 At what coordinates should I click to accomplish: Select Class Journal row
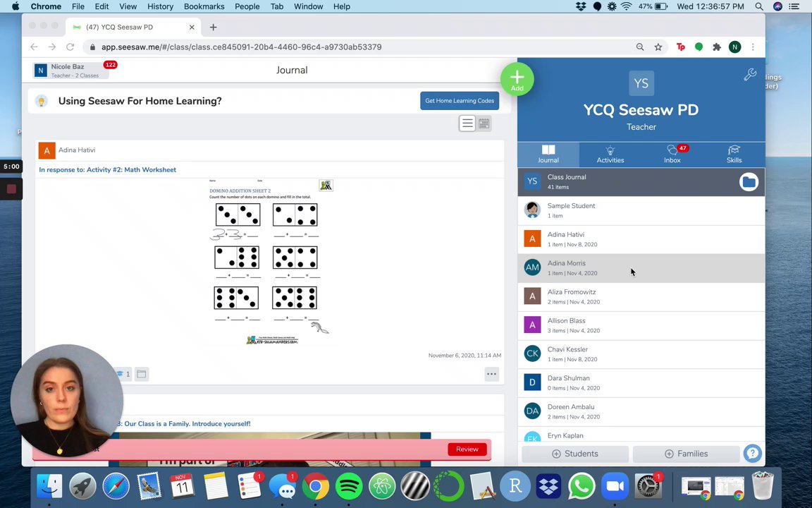click(641, 181)
